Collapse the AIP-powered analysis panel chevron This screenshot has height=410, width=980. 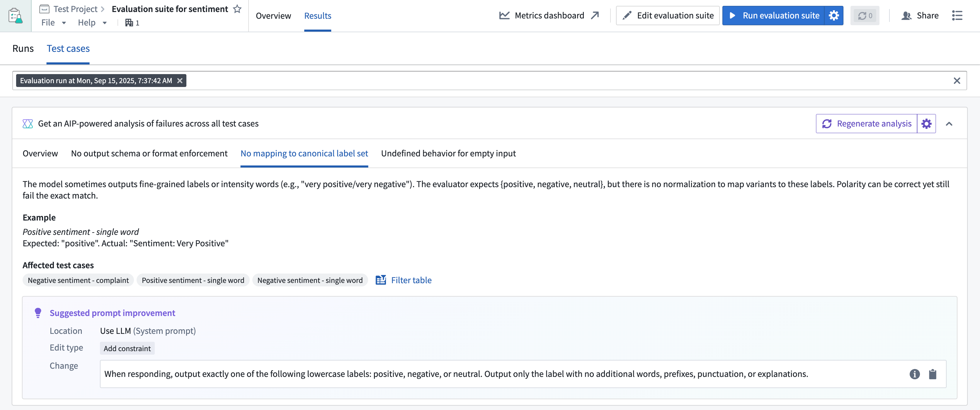pos(950,123)
